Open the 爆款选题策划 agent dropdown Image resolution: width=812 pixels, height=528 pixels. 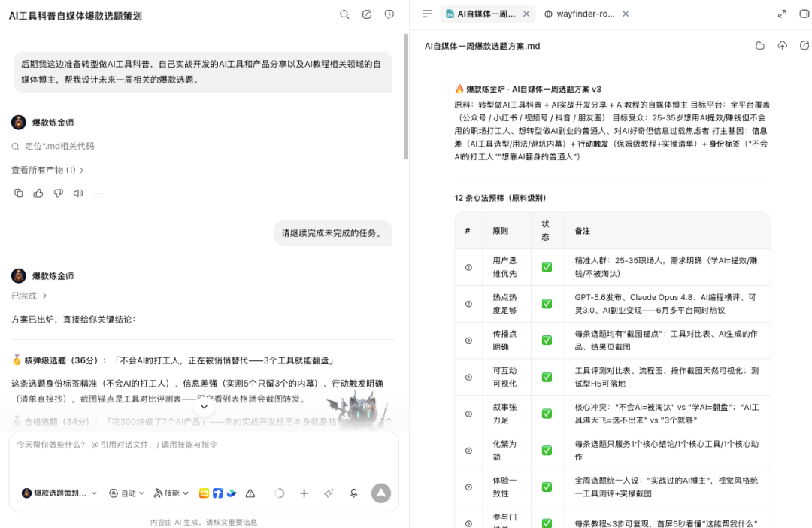tap(59, 493)
